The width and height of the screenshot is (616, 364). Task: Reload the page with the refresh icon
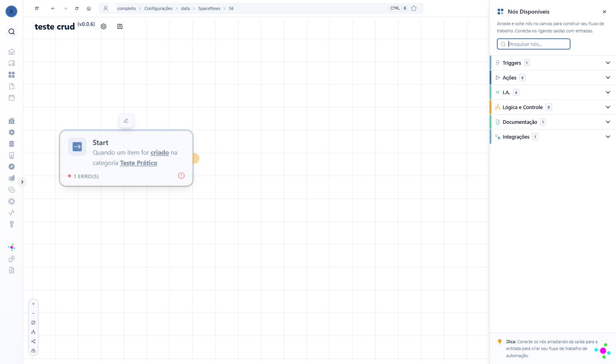pos(77,8)
